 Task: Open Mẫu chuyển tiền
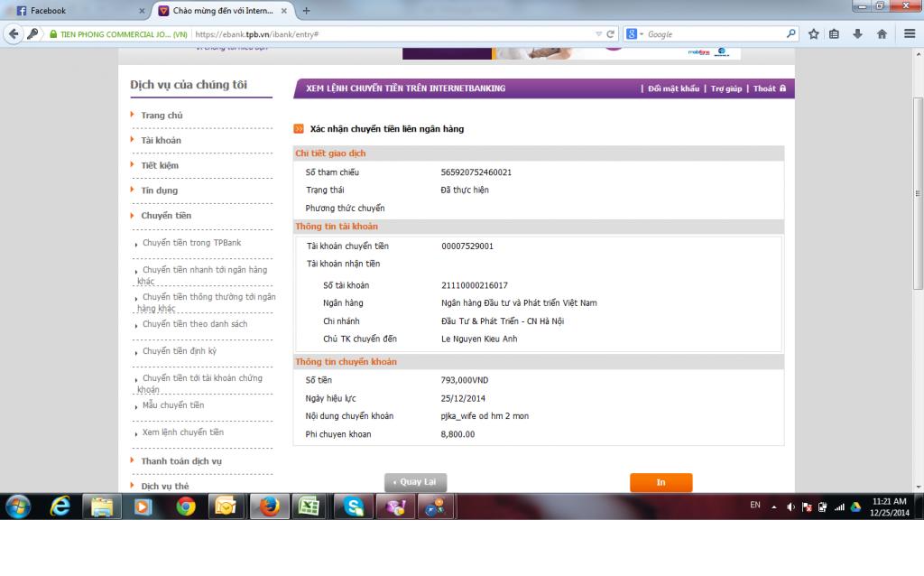(x=172, y=405)
